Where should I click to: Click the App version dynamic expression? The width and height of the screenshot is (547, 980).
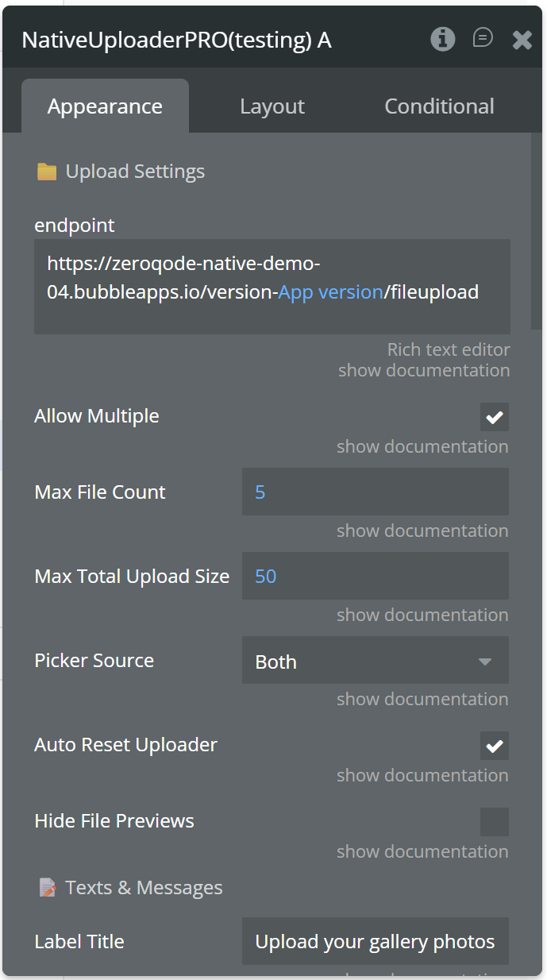tap(330, 292)
